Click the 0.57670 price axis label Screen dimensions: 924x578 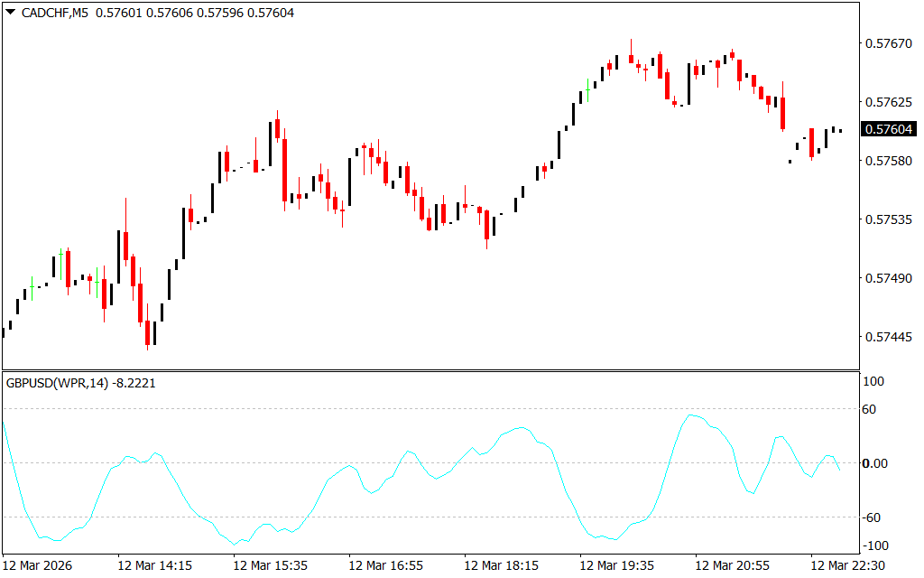point(889,43)
